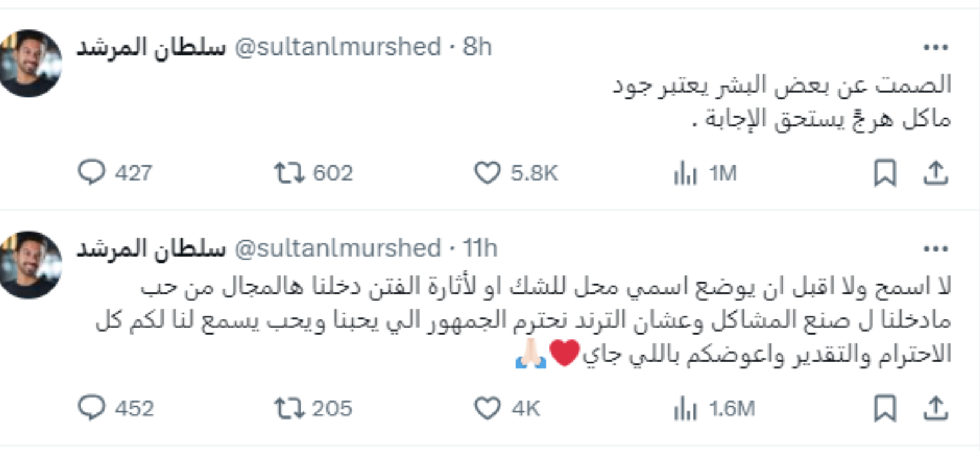Repost the tweet with 205 reposts
980x451 pixels.
[289, 408]
